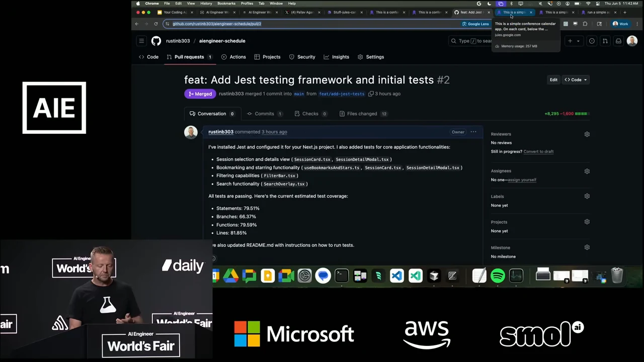Open Google Drive from the Dock

(231, 276)
